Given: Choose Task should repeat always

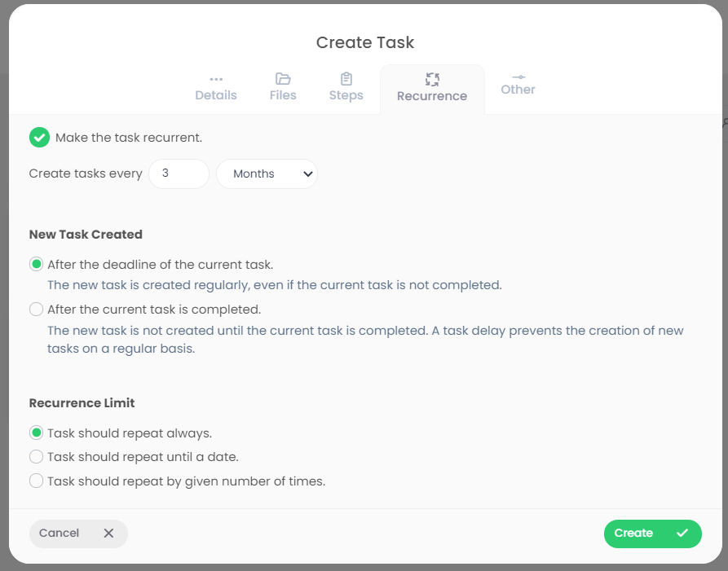Looking at the screenshot, I should [x=36, y=433].
